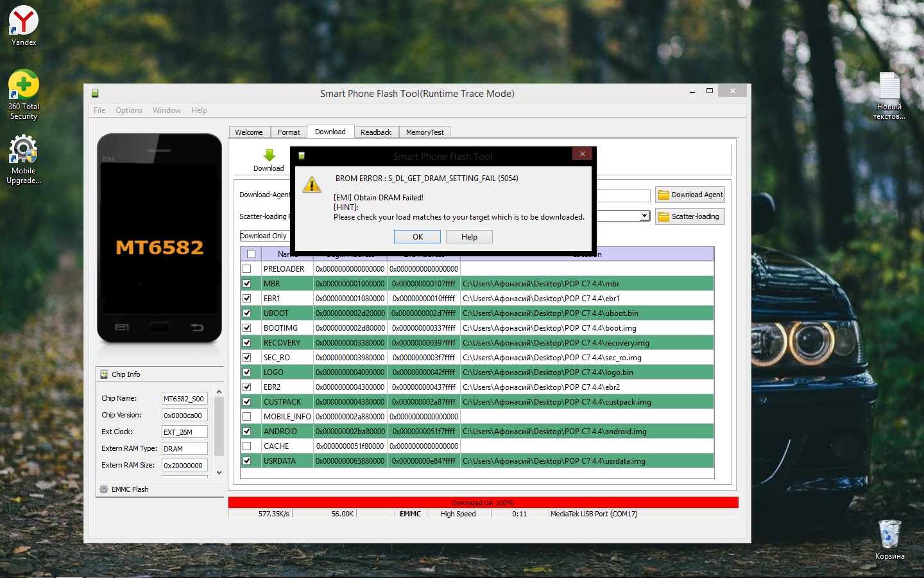Click the Chip Info panel icon
This screenshot has height=578, width=924.
(104, 374)
